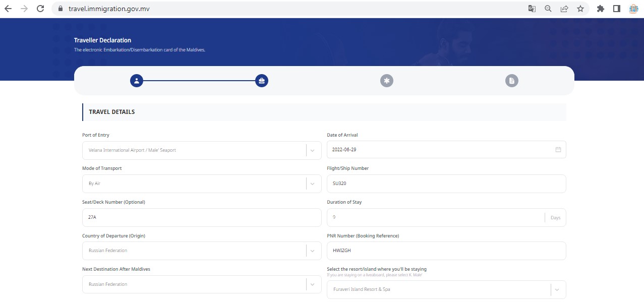Screen dimensions: 644x304
Task: Click the document step icon in progress bar
Action: 512,81
